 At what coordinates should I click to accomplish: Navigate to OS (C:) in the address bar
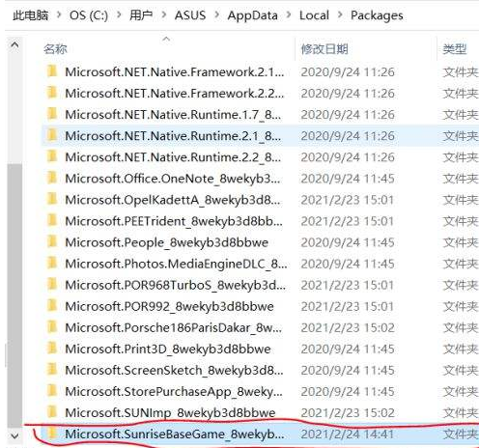[89, 15]
